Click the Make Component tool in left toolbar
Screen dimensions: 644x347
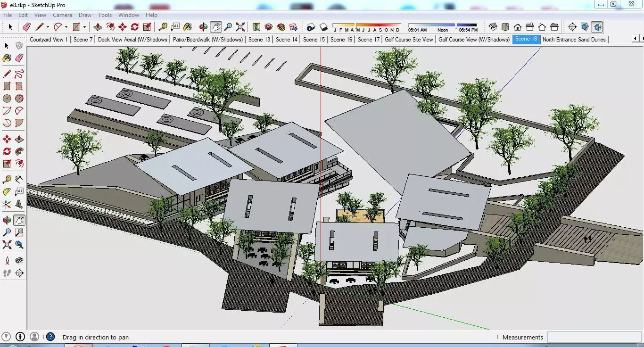pos(19,46)
